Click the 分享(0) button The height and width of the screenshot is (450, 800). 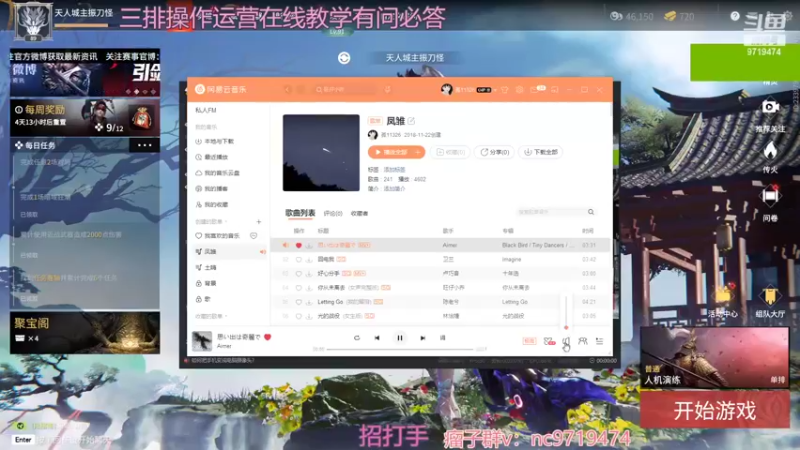[494, 152]
